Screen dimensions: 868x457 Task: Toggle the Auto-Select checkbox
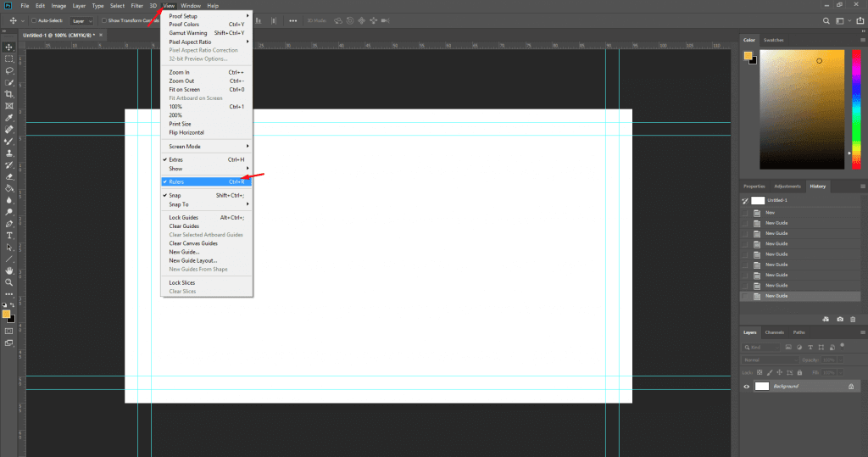click(33, 20)
